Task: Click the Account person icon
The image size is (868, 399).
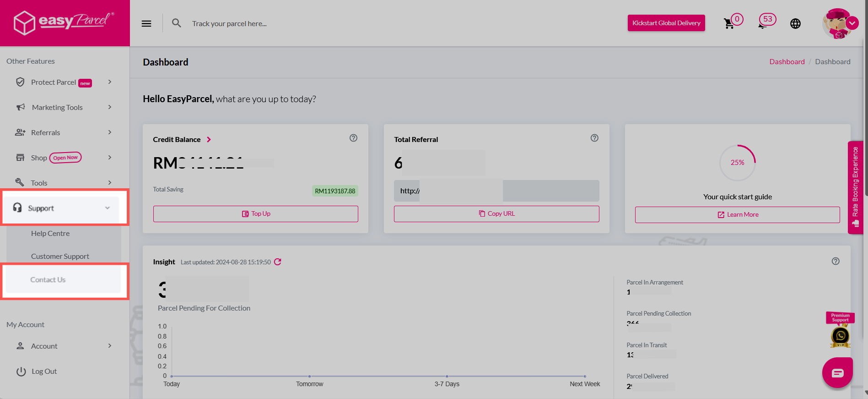Action: coord(20,346)
